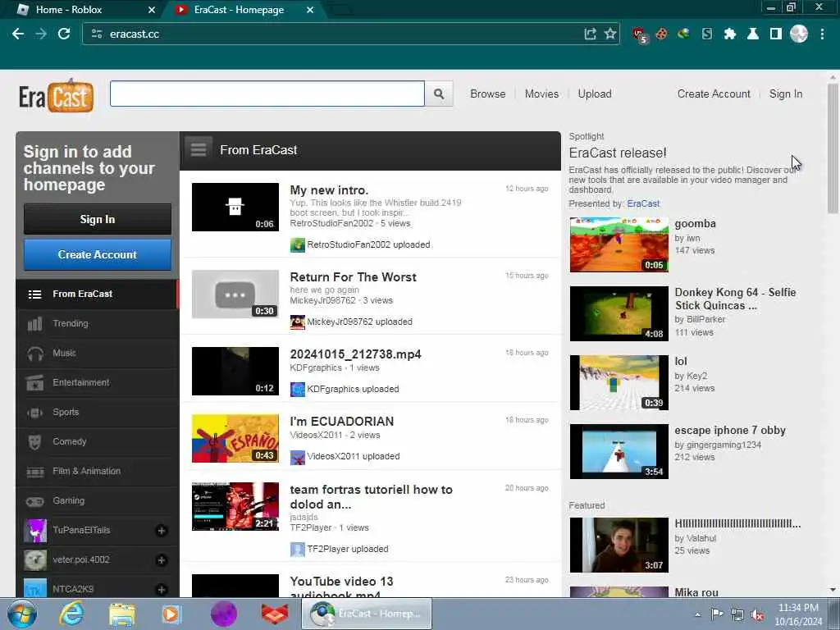Open the EraCast presenter link

(x=643, y=203)
